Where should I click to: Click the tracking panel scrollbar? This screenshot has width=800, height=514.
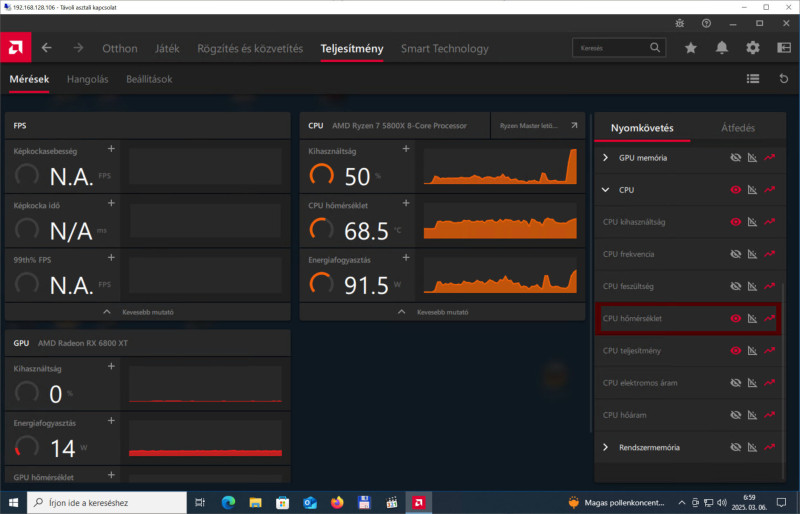point(783,380)
